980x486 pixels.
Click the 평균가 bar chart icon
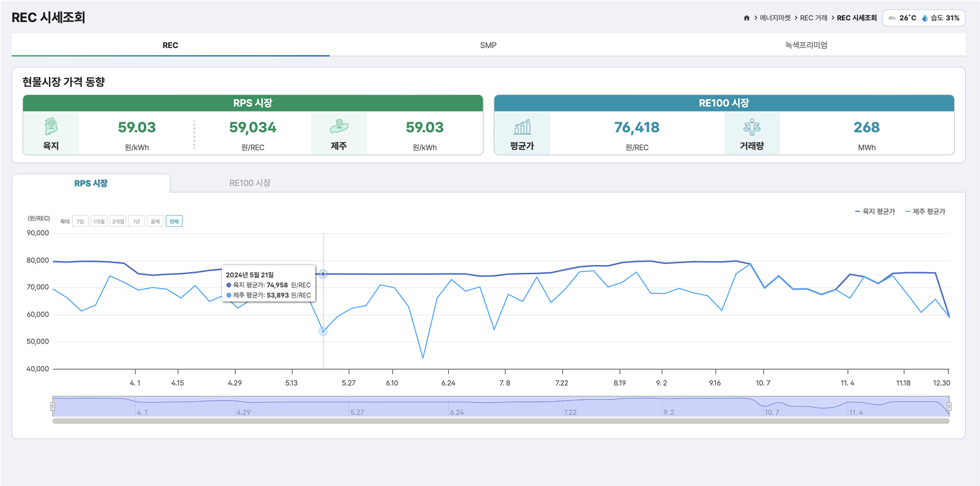tap(522, 126)
